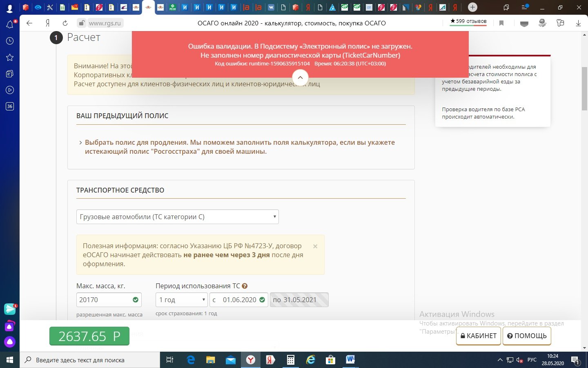Show site connection info via lock icon
Image resolution: width=588 pixels, height=368 pixels.
pos(82,23)
